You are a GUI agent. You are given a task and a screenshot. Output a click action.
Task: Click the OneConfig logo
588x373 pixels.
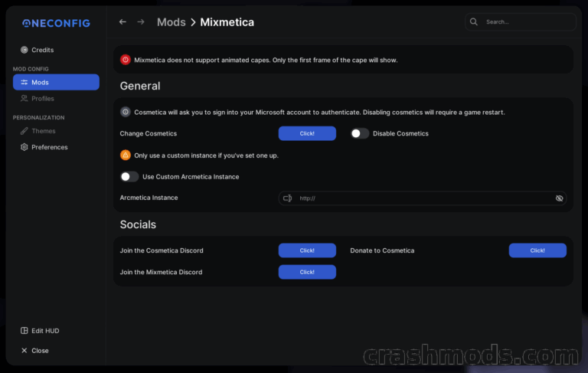coord(56,23)
